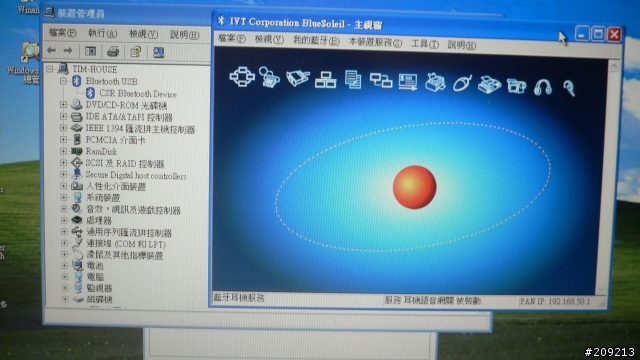Expand IEEE 1394 匯流排主機控制器 node
The width and height of the screenshot is (640, 360).
pos(63,128)
